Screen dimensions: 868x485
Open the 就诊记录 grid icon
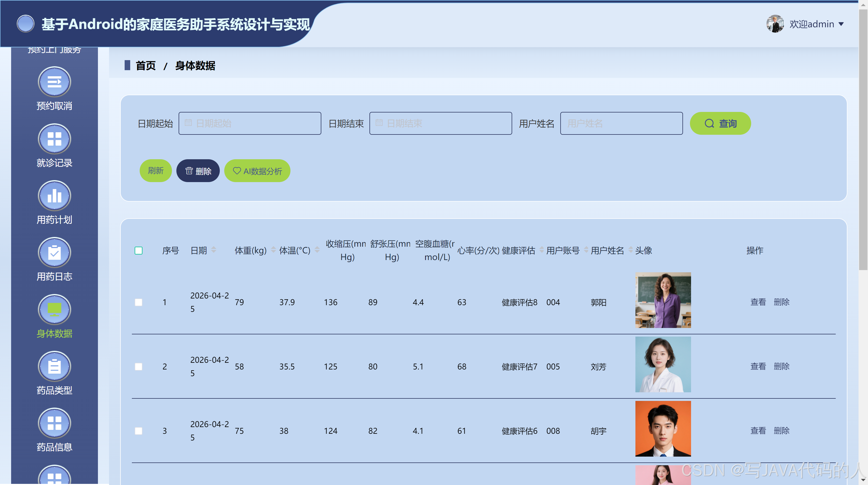coord(54,139)
